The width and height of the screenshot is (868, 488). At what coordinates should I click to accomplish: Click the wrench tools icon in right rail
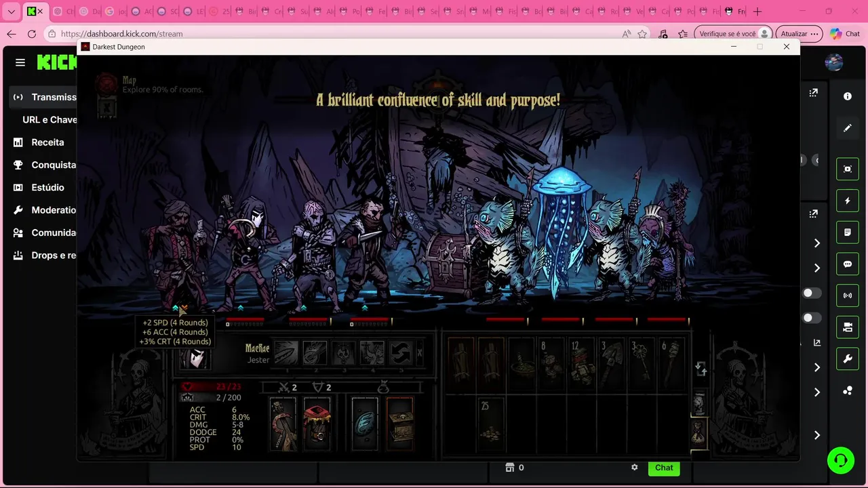[x=848, y=359]
